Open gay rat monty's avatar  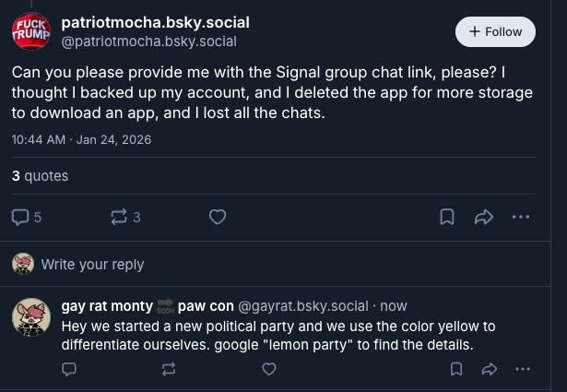click(30, 317)
